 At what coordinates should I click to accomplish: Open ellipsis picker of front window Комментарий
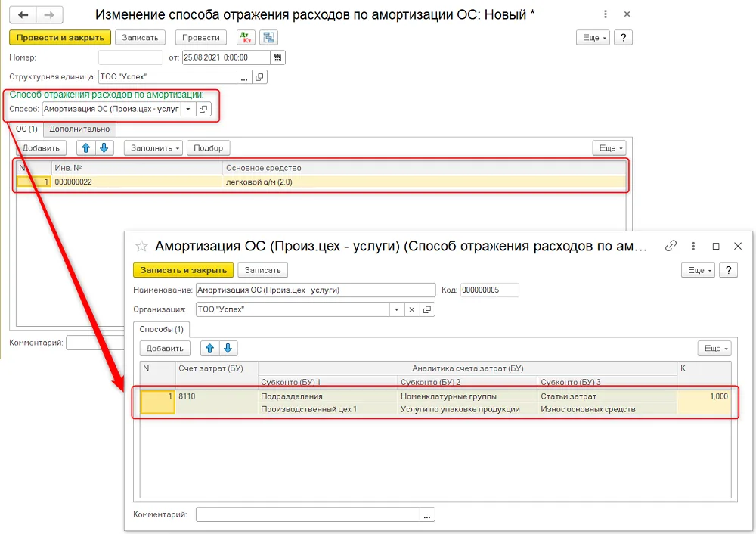[427, 514]
